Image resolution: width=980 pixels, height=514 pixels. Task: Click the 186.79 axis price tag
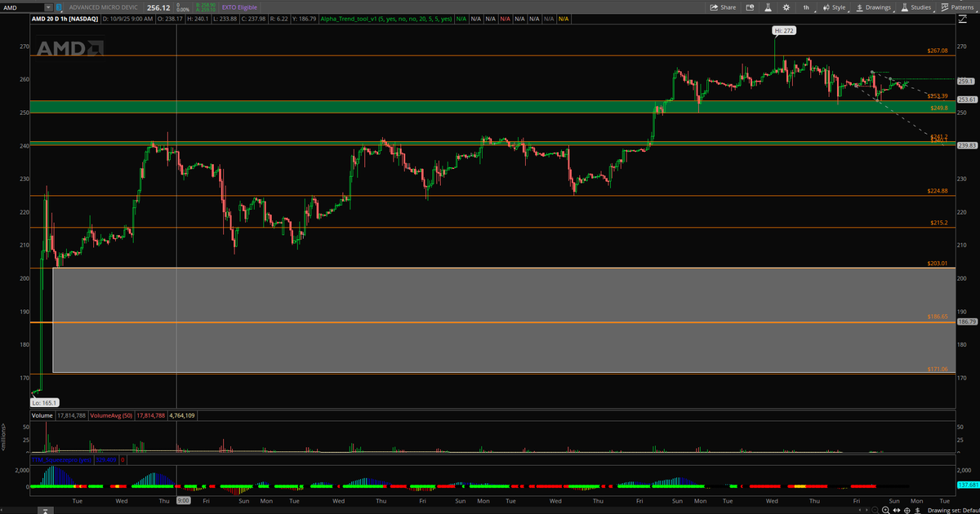pos(966,322)
